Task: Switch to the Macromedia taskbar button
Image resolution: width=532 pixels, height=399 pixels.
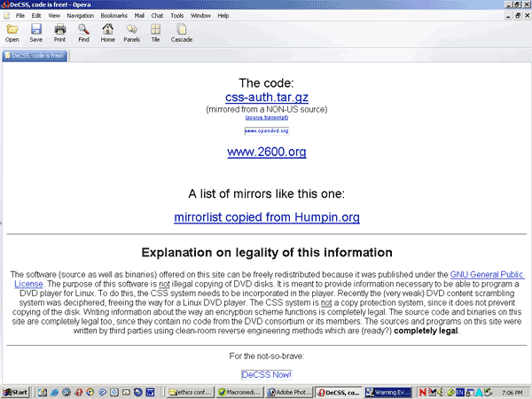Action: click(x=239, y=393)
